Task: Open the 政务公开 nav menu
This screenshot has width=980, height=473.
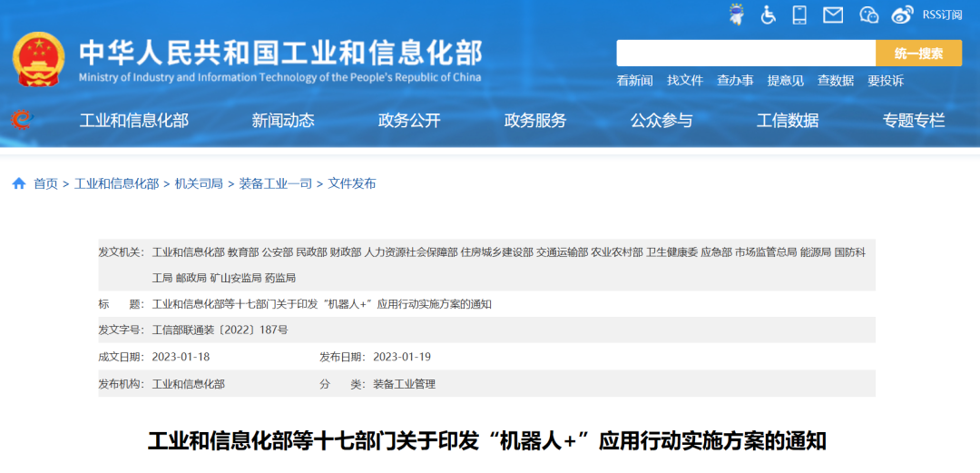Action: (409, 120)
